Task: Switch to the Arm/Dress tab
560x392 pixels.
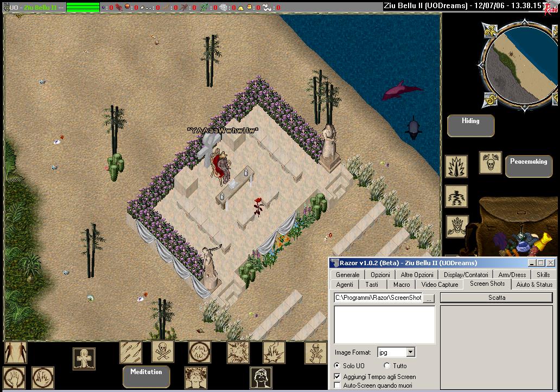Action: coord(512,275)
